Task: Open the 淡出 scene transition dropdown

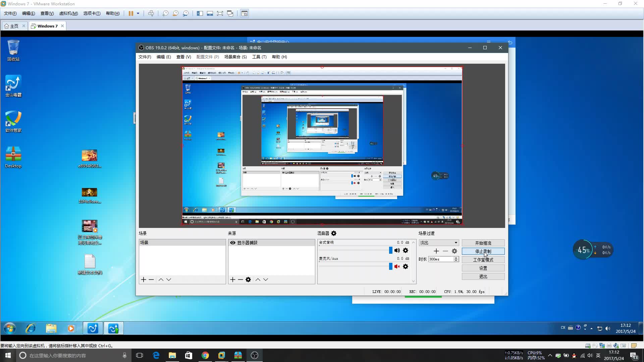Action: [x=439, y=243]
